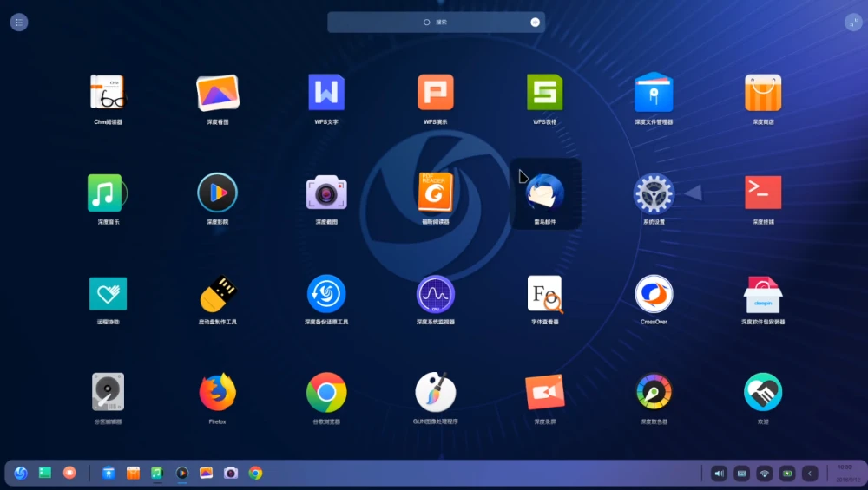Launch the partition editor (分区编辑器)
The width and height of the screenshot is (868, 490).
108,392
